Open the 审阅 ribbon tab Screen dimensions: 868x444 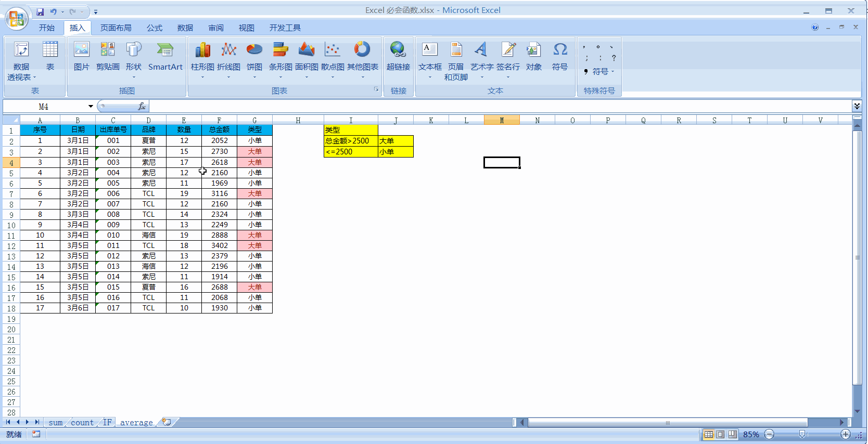pos(216,28)
